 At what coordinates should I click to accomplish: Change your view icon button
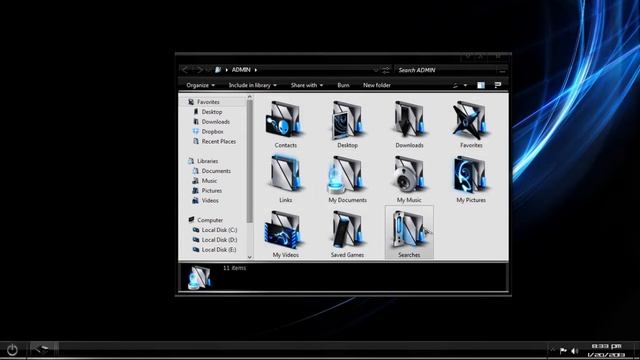tap(456, 85)
